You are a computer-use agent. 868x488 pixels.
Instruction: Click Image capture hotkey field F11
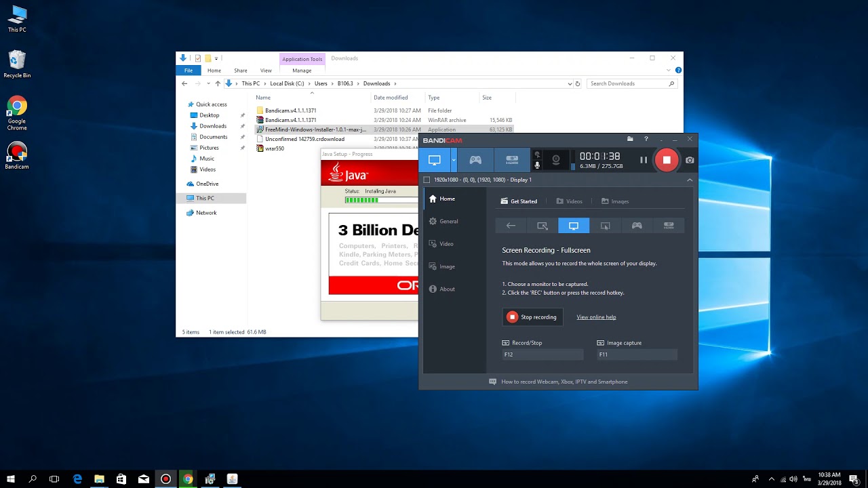tap(637, 354)
